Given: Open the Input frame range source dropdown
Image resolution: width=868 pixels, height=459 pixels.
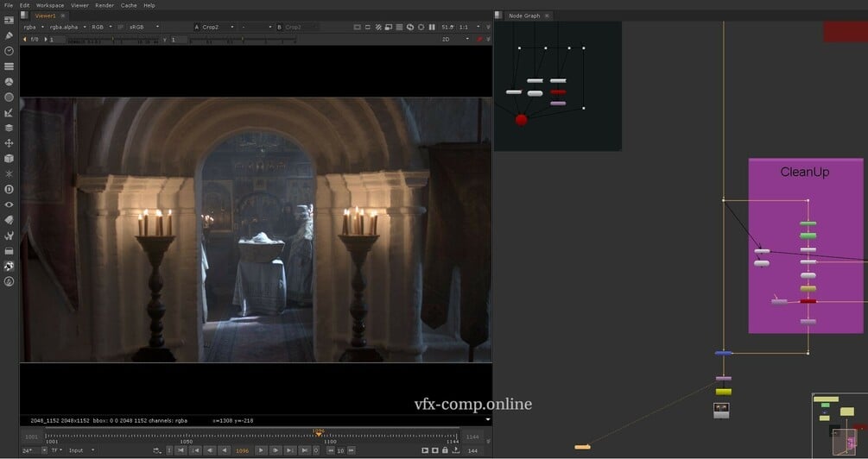Looking at the screenshot, I should (x=81, y=450).
